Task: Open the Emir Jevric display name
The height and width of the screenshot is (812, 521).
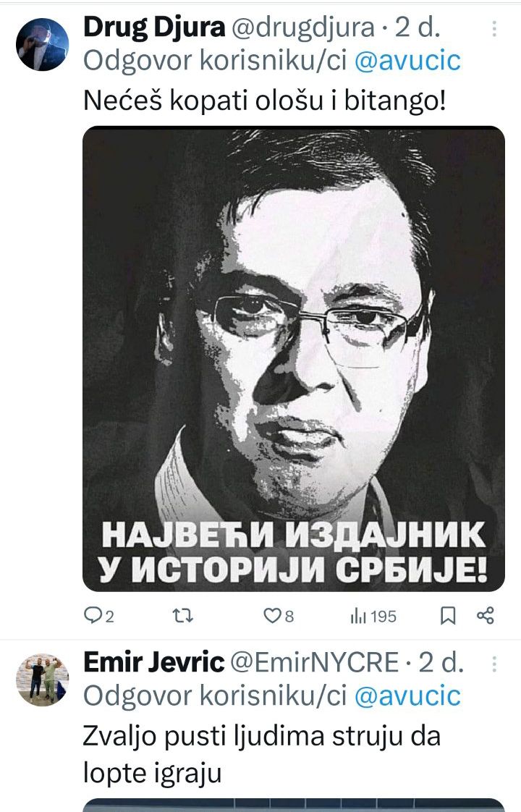Action: click(154, 662)
